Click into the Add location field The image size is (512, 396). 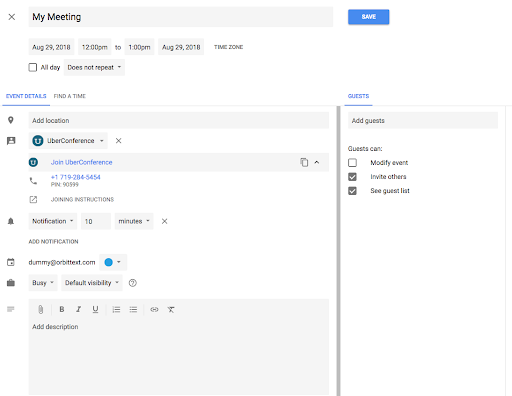(x=179, y=120)
